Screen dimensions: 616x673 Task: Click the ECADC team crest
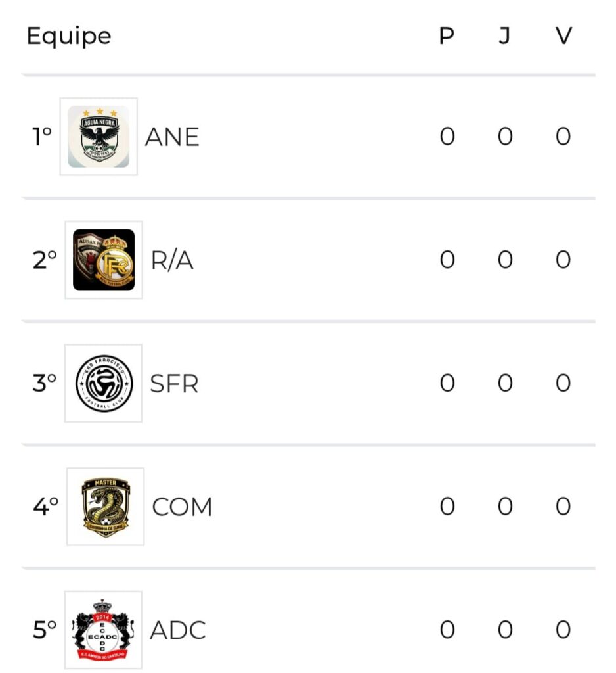point(103,630)
